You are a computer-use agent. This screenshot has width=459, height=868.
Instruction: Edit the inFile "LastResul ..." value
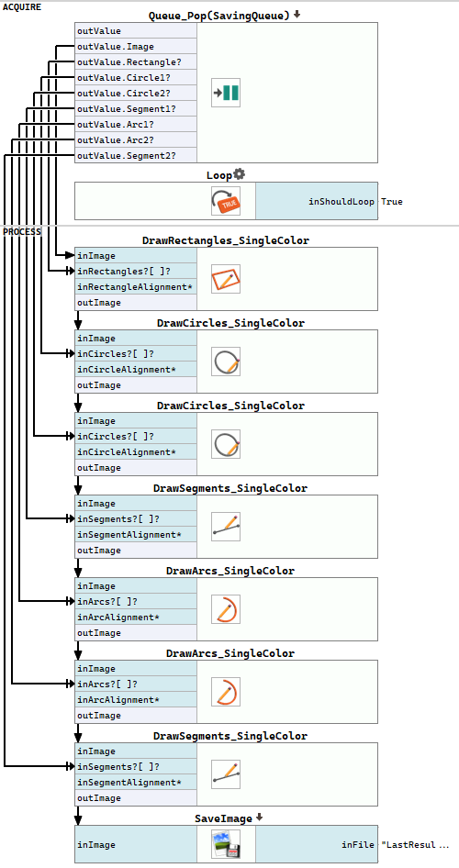415,845
